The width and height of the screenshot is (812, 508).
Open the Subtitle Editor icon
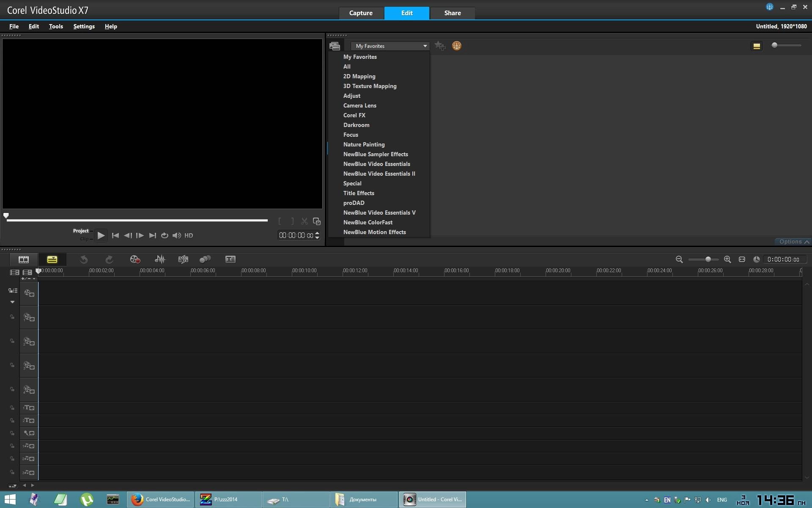(x=230, y=259)
